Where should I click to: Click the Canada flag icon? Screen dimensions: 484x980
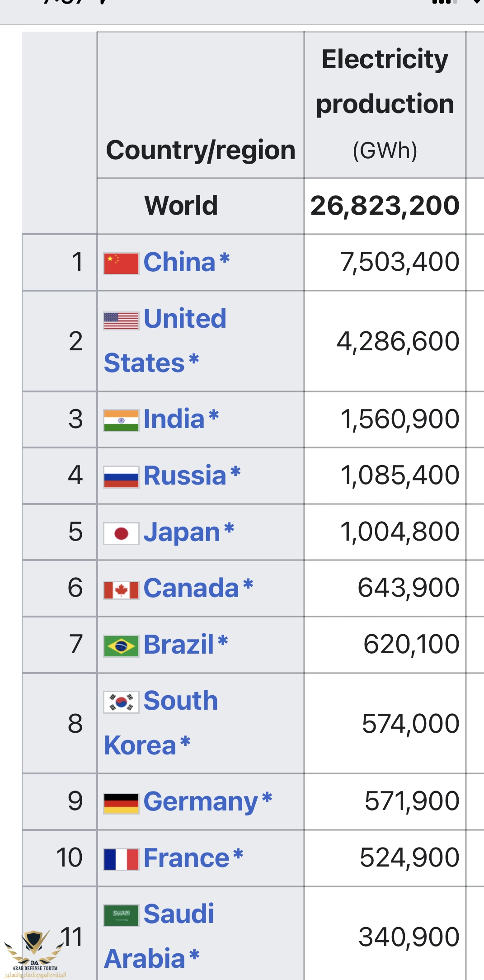coord(121,590)
